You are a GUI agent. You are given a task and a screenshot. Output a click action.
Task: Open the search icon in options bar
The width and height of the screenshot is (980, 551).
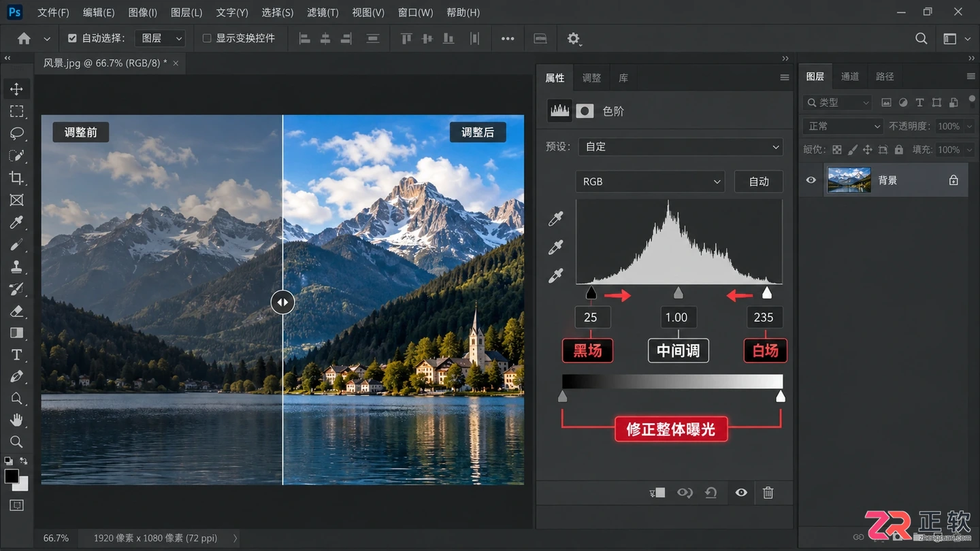tap(921, 39)
